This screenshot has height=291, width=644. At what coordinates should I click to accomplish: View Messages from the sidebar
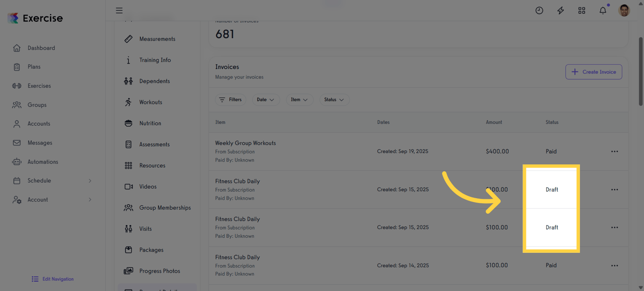(40, 143)
